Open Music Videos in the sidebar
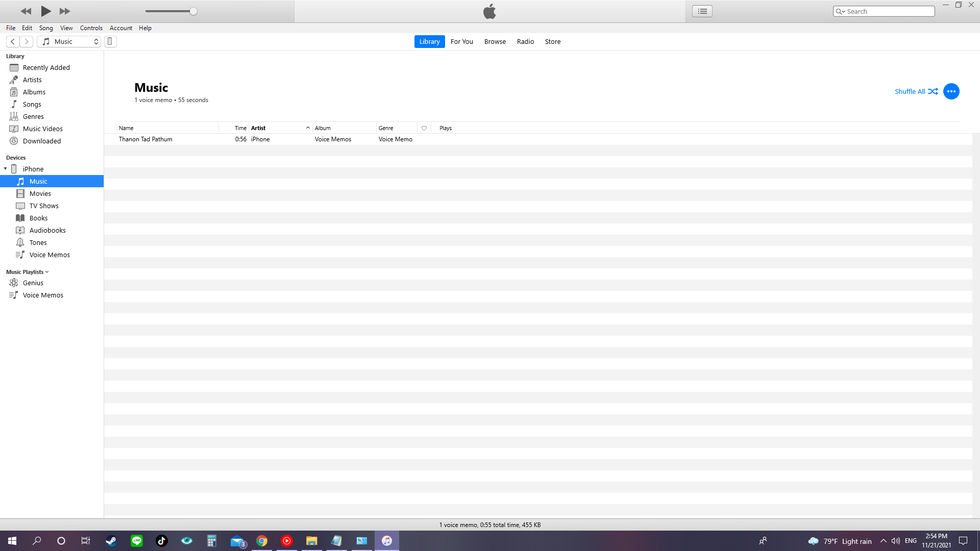The height and width of the screenshot is (551, 980). point(42,129)
